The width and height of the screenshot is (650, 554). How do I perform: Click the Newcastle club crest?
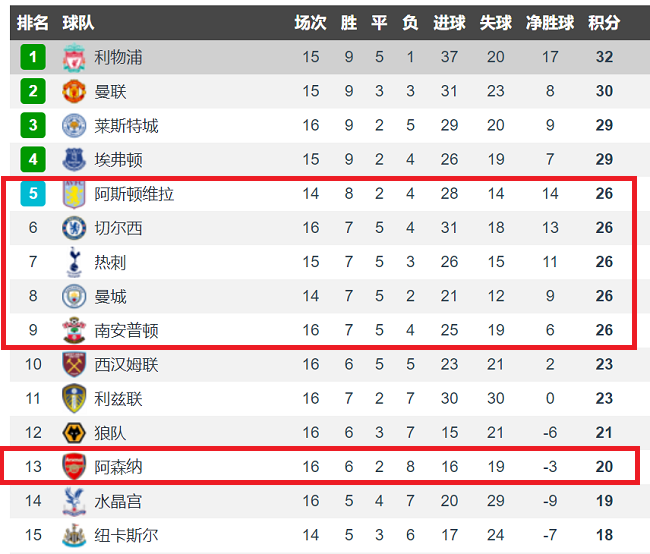pos(74,535)
